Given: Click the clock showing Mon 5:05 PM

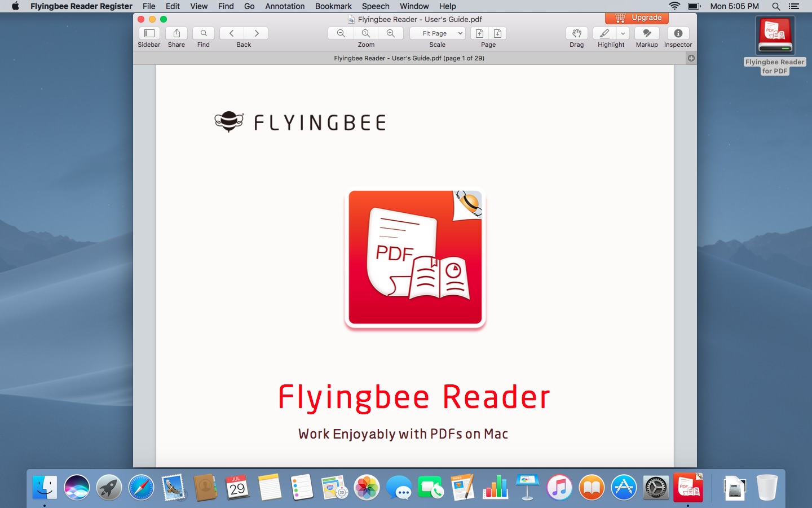Looking at the screenshot, I should coord(735,6).
